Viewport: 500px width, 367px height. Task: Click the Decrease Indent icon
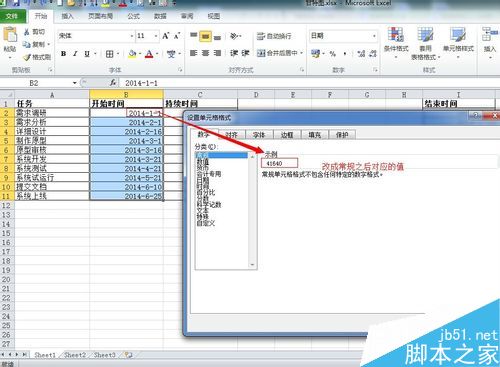pyautogui.click(x=234, y=53)
